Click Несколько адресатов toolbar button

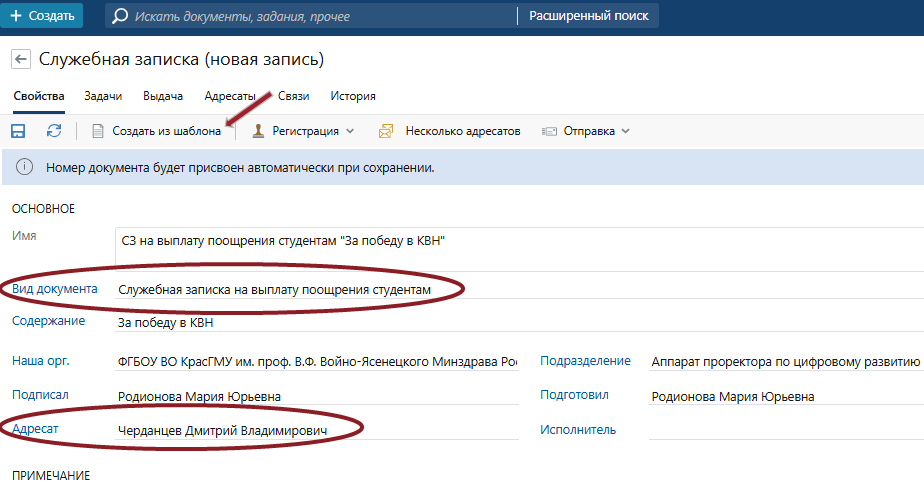(x=450, y=131)
